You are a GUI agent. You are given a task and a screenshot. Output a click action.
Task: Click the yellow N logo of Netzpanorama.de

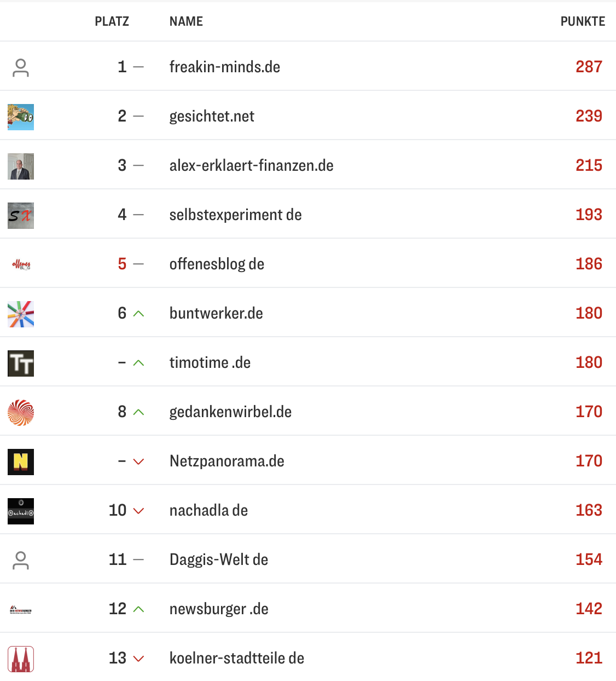coord(20,461)
